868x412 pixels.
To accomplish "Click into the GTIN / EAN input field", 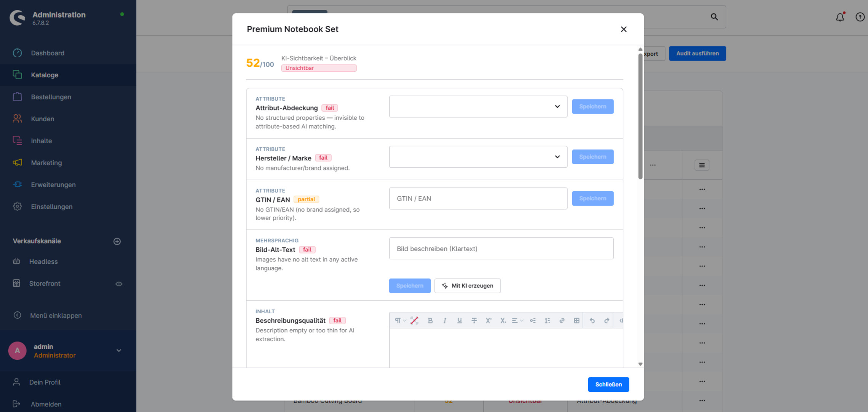I will (x=478, y=198).
